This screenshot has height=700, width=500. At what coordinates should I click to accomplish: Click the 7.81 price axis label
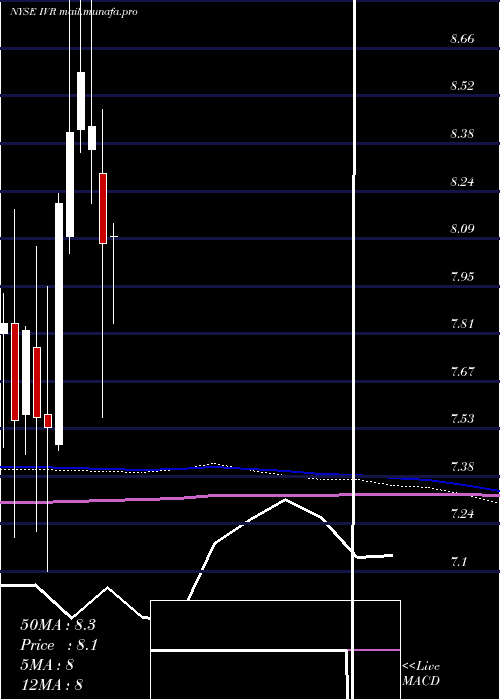(462, 324)
